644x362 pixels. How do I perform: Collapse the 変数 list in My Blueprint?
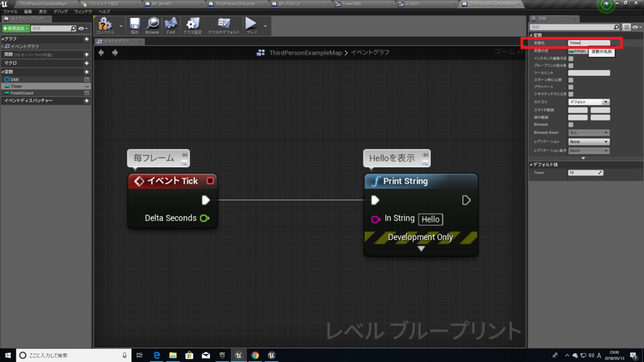[3, 72]
